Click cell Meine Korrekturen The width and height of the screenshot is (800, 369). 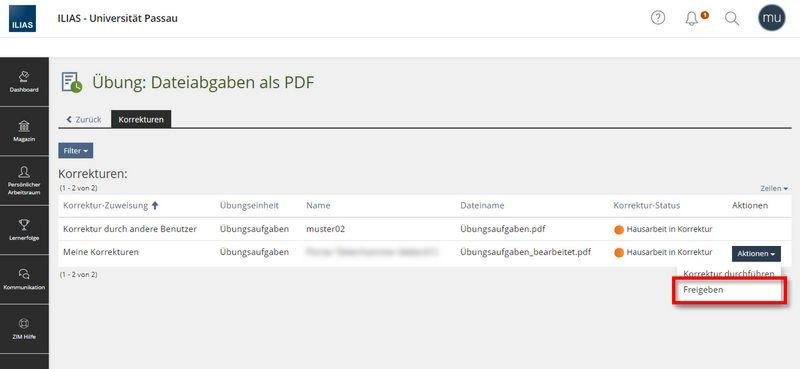click(x=101, y=252)
